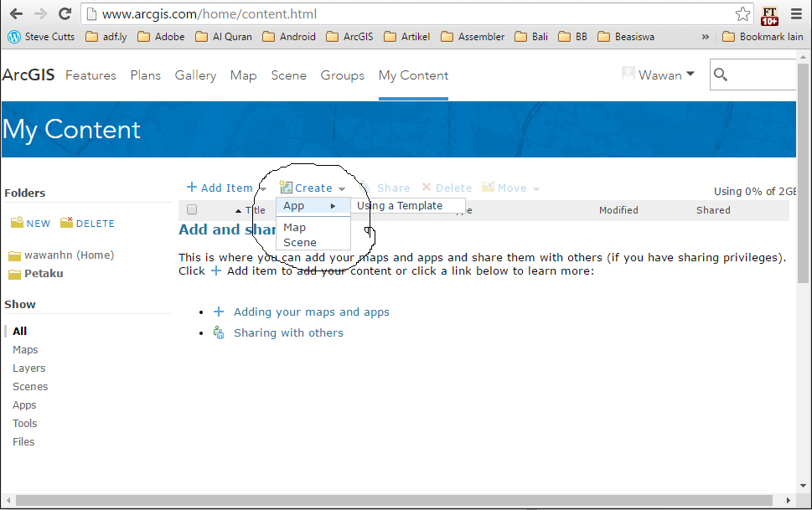Sort by the Shared column header
The image size is (812, 510).
(713, 210)
